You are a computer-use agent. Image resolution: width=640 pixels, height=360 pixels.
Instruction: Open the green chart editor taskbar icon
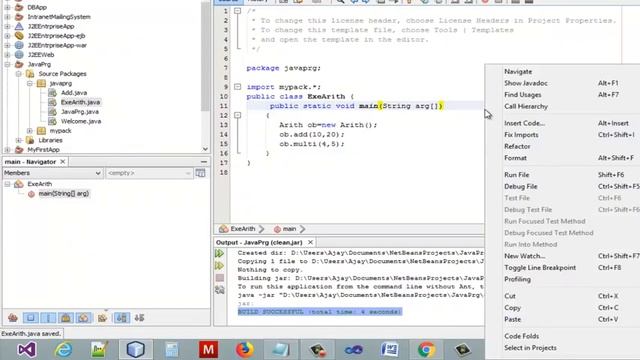point(99,350)
